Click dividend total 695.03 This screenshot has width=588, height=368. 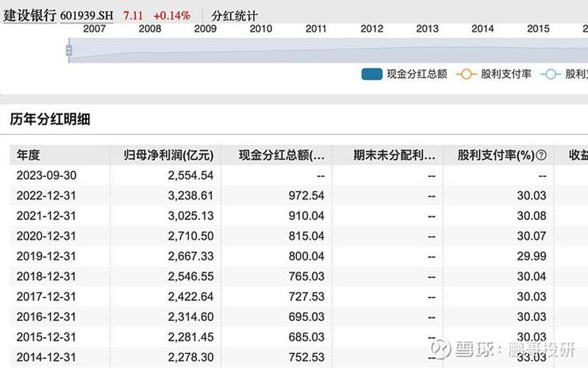(306, 317)
